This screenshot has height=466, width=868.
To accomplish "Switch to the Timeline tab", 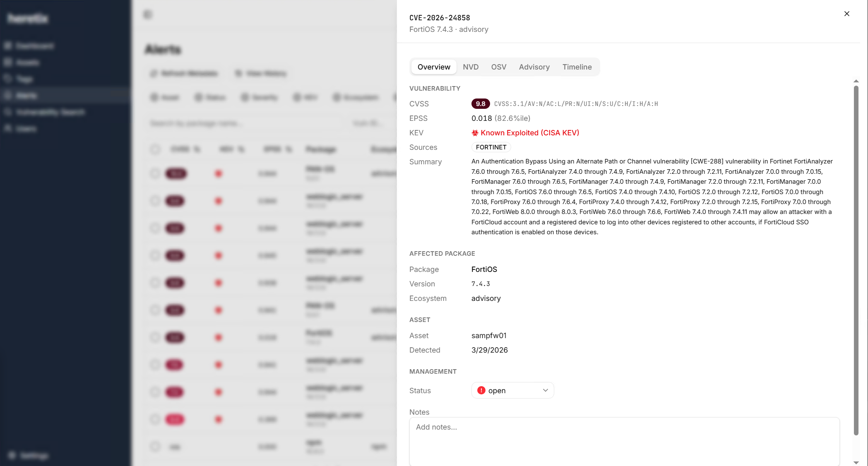I will click(x=577, y=67).
